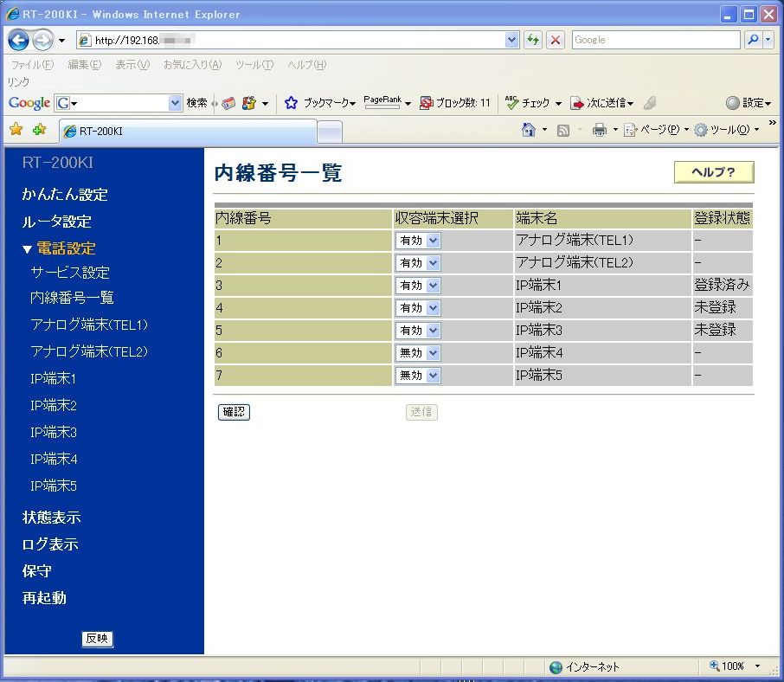784x682 pixels.
Task: Click the Stop loading red X icon
Action: coord(556,40)
